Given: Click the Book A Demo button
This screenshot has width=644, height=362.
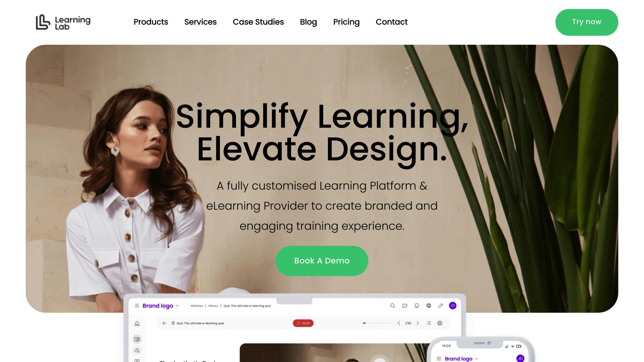Looking at the screenshot, I should tap(322, 261).
